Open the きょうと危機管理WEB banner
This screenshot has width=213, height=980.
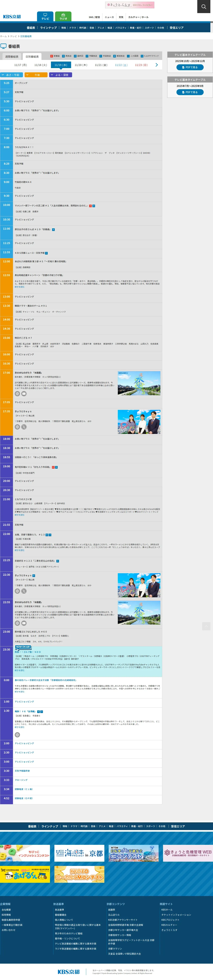188,853
